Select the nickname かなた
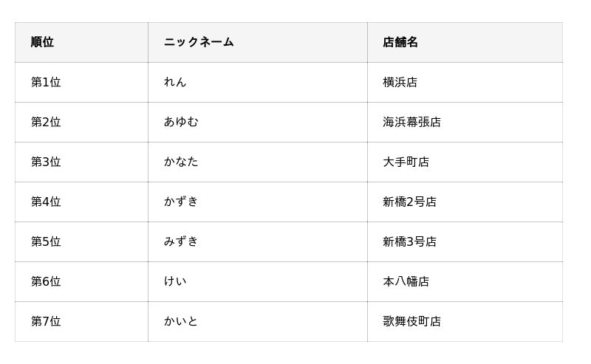The image size is (591, 364). point(181,162)
